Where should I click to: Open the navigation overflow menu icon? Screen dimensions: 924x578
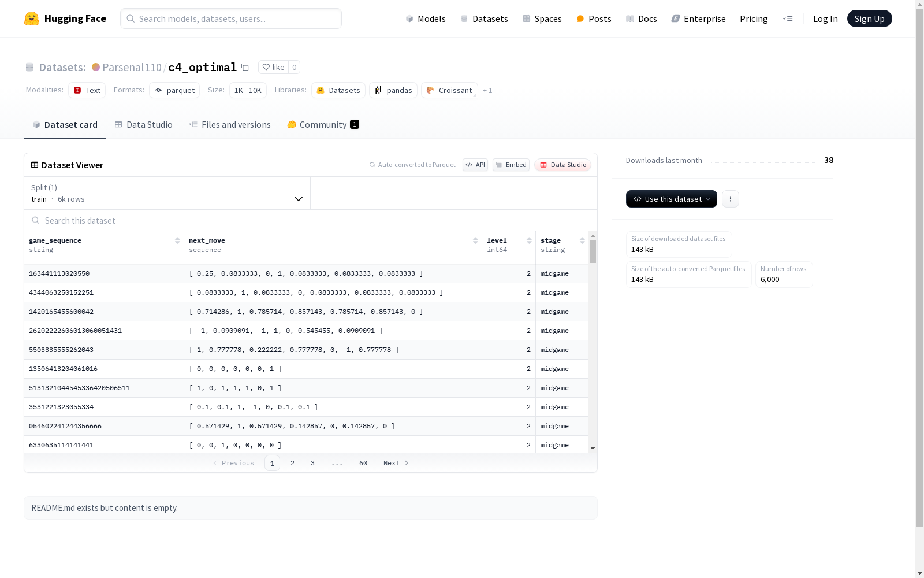click(x=787, y=18)
